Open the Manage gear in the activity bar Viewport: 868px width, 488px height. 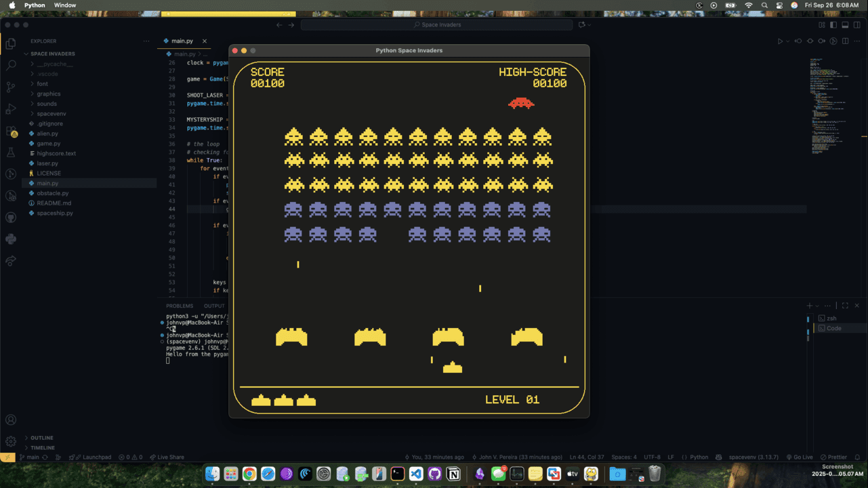click(11, 441)
